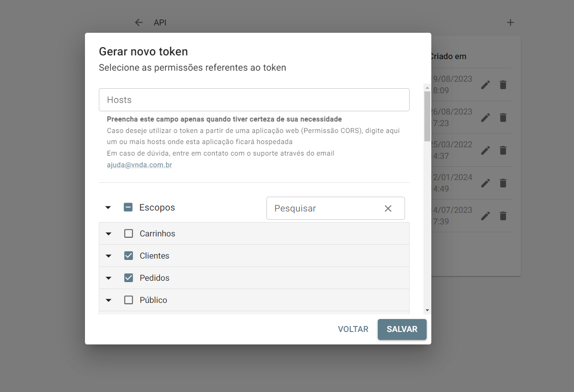Expand the Carrinhos scope row
The image size is (574, 392).
(x=109, y=234)
